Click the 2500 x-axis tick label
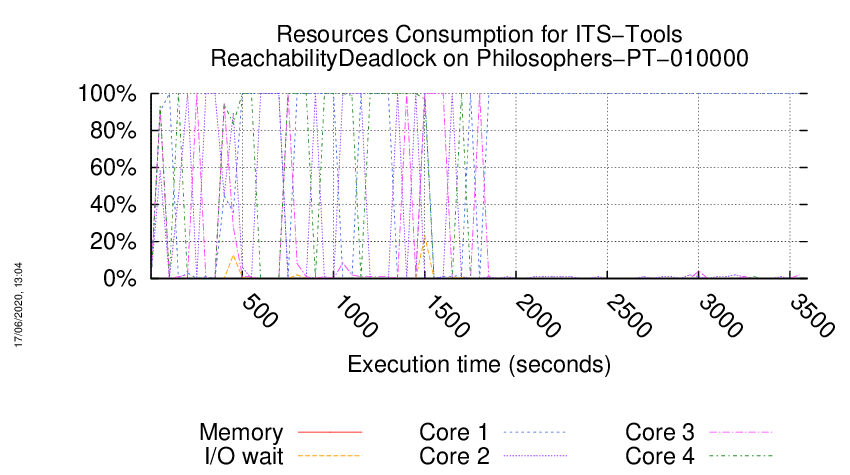Image resolution: width=850 pixels, height=475 pixels. [x=629, y=316]
